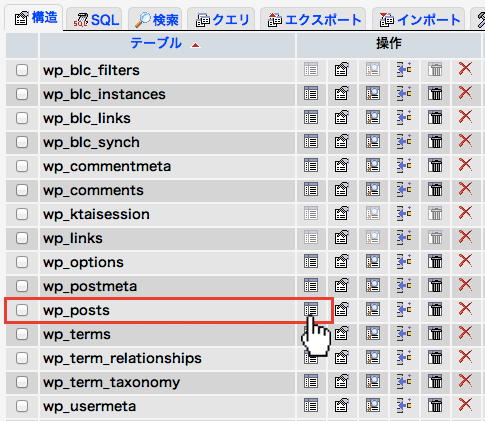Open the 構造 (Structure) tab
This screenshot has height=421, width=485.
[x=34, y=18]
